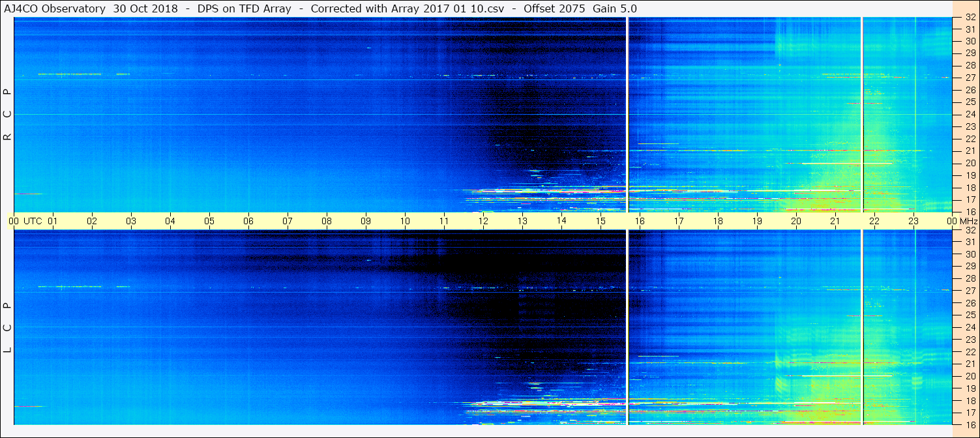The height and width of the screenshot is (438, 980).
Task: Click the Offset 2075 value
Action: (554, 8)
